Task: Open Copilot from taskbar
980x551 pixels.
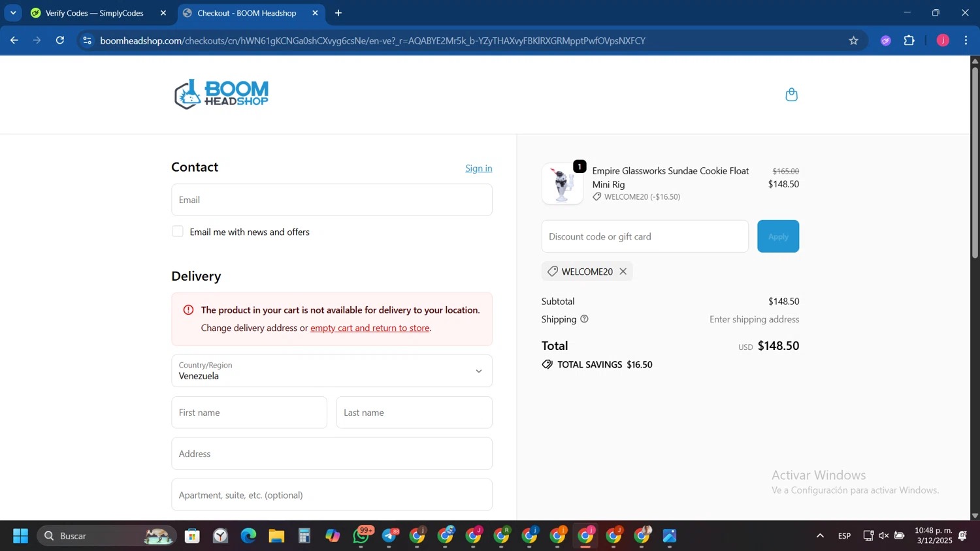Action: coord(333,536)
